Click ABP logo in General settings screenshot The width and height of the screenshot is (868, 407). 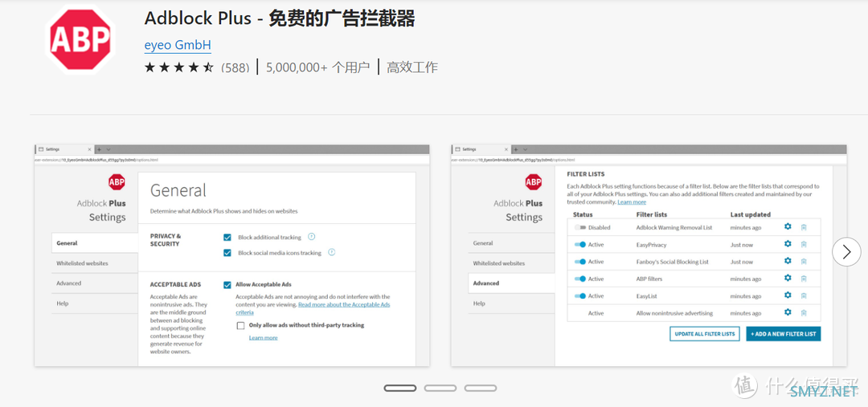pos(117,181)
